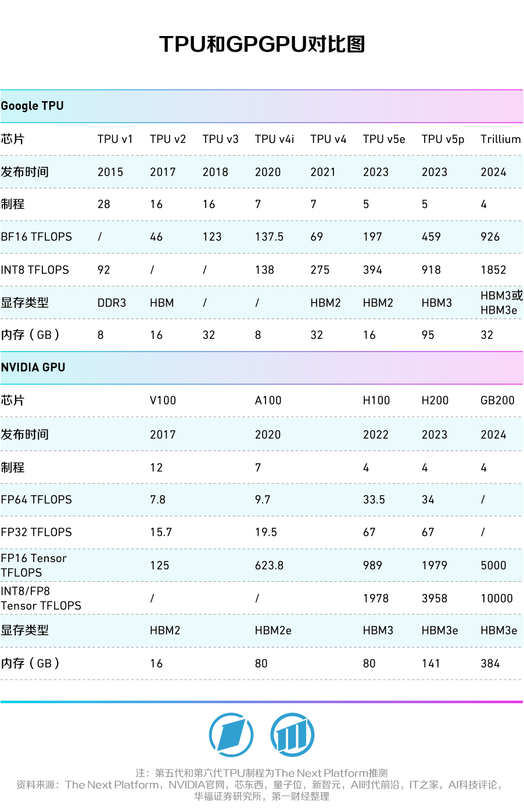Screen dimensions: 524x812
Task: Click the FP64 value '9.7'
Action: (x=263, y=499)
